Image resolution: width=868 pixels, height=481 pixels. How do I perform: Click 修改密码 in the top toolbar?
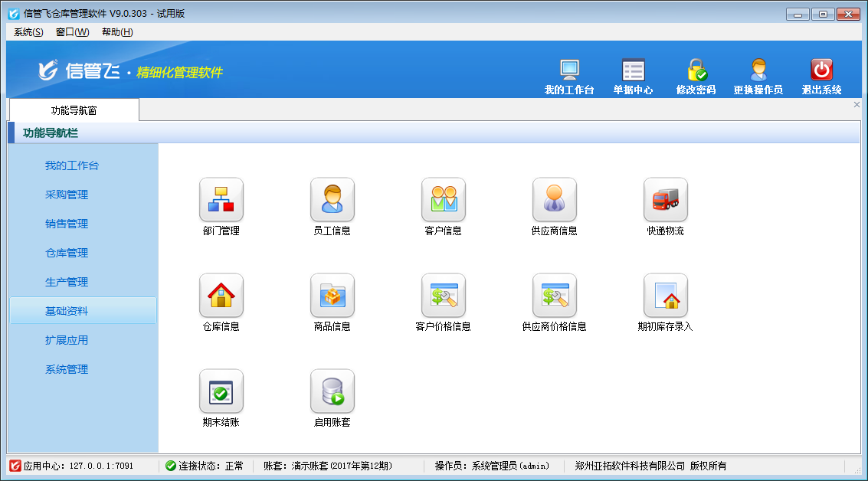[x=696, y=77]
